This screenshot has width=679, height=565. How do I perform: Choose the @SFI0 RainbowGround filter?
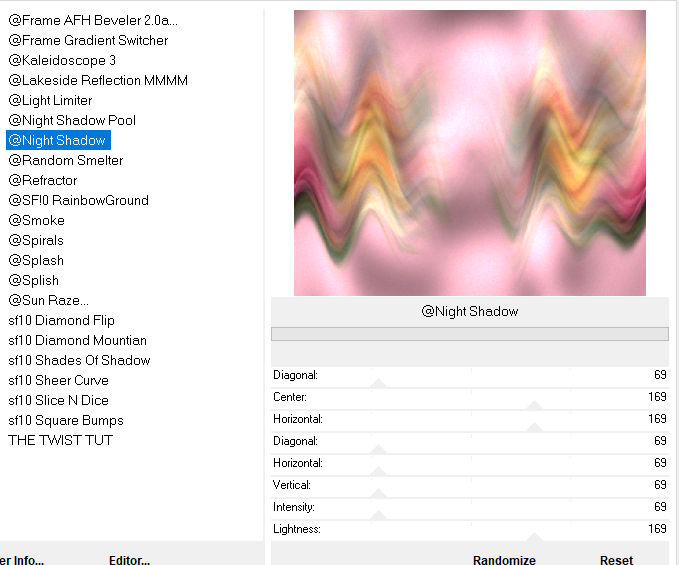tap(78, 200)
